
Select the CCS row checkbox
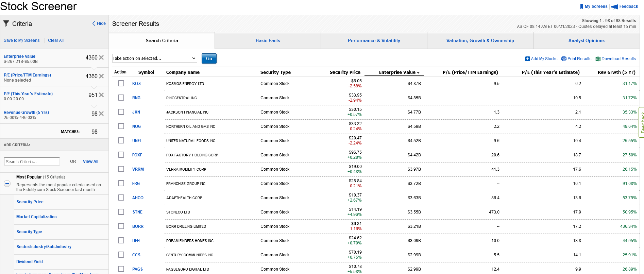pyautogui.click(x=121, y=255)
